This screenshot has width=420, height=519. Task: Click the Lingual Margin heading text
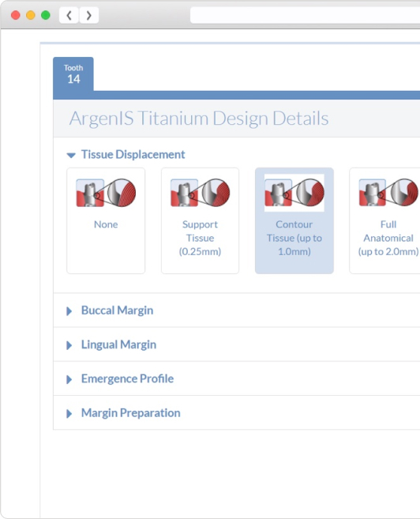tap(118, 344)
